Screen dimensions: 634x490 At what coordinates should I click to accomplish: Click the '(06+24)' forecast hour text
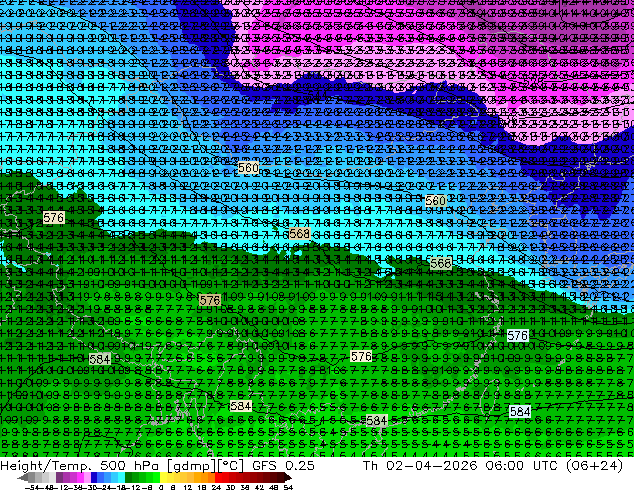(594, 466)
